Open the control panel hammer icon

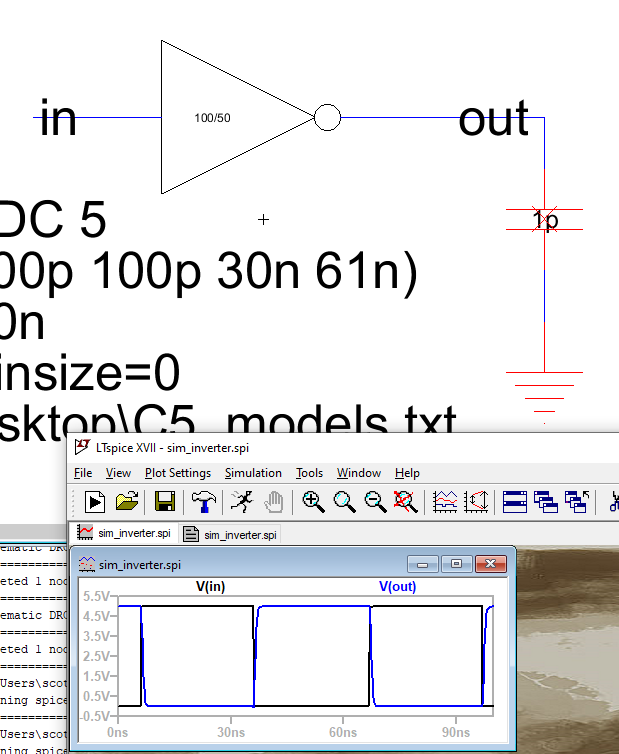(203, 501)
